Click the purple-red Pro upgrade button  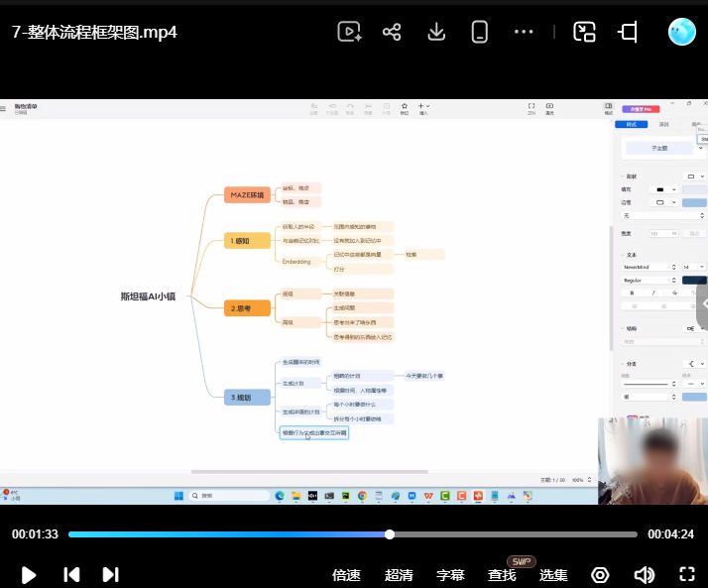click(x=641, y=109)
